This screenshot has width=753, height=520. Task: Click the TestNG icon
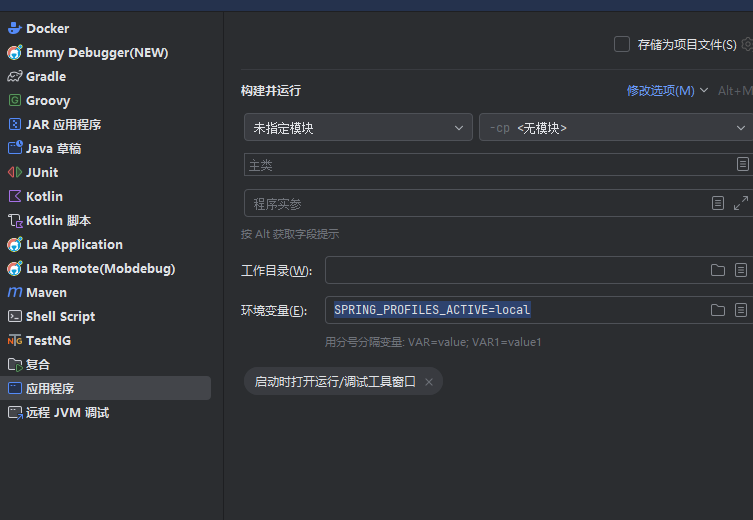(x=15, y=340)
